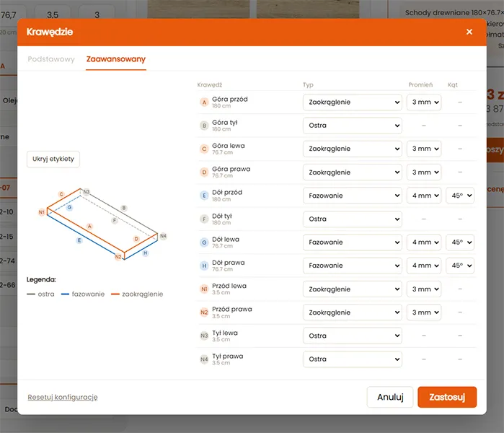
Task: Click the D badge for Góra prawa row
Action: [204, 172]
